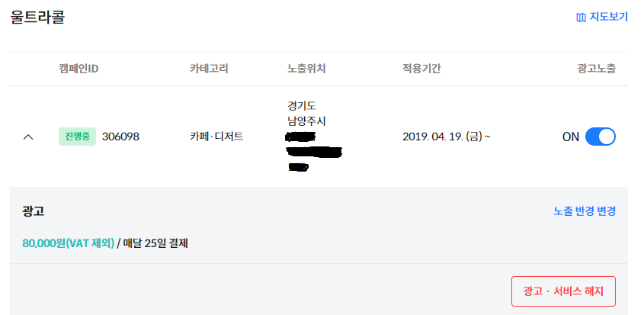The height and width of the screenshot is (315, 644).
Task: Click the 캠페인ID column header
Action: [x=78, y=69]
